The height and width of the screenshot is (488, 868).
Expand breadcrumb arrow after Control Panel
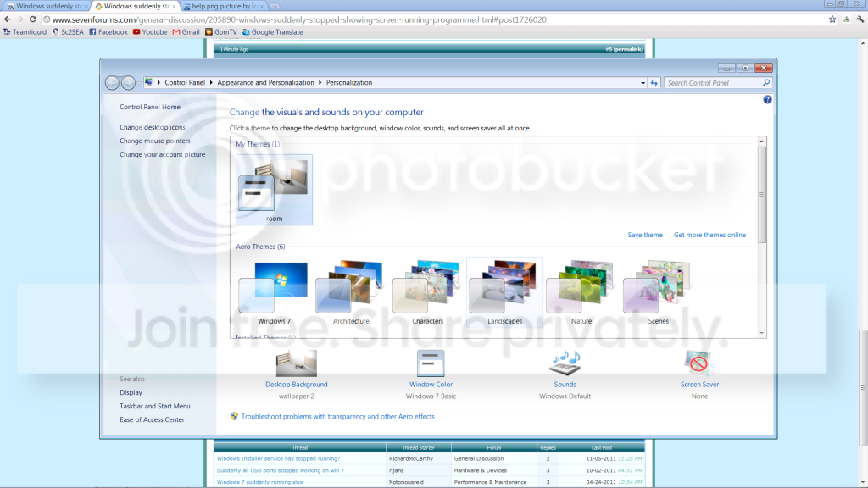(x=211, y=83)
